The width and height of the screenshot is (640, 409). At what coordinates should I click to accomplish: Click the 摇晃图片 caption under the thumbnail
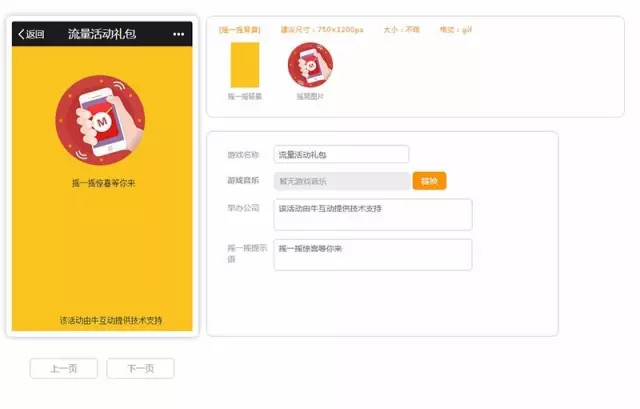coord(310,97)
